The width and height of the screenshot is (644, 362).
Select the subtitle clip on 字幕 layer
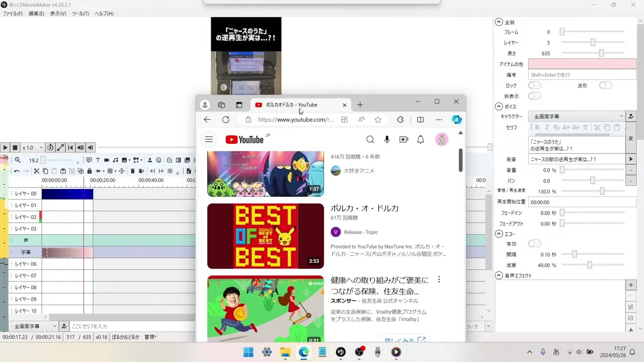(67, 252)
